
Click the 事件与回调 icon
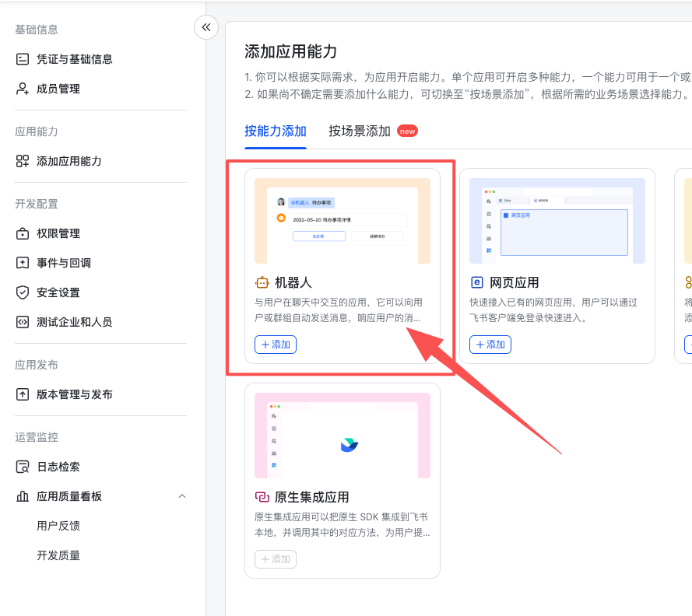coord(23,263)
